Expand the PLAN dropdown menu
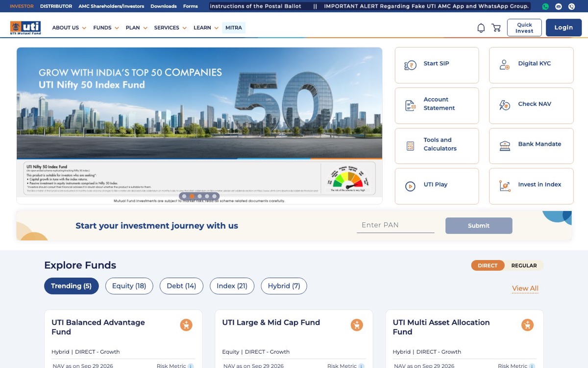Image resolution: width=588 pixels, height=368 pixels. [136, 28]
